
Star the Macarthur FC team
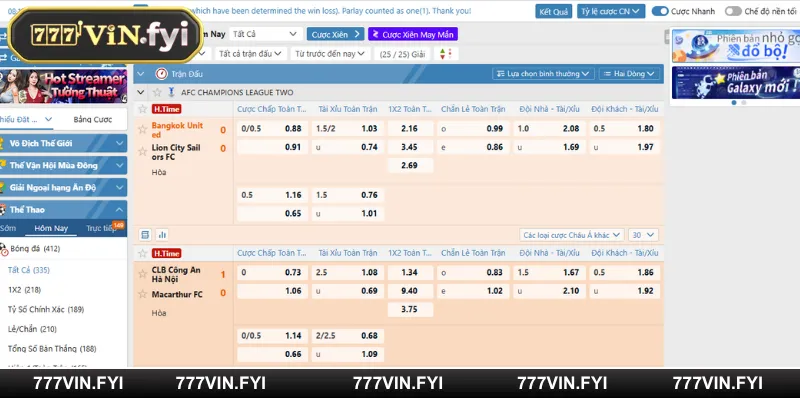click(x=142, y=294)
